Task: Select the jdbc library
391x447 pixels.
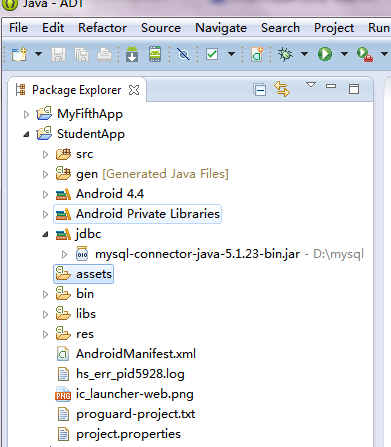Action: click(x=78, y=234)
